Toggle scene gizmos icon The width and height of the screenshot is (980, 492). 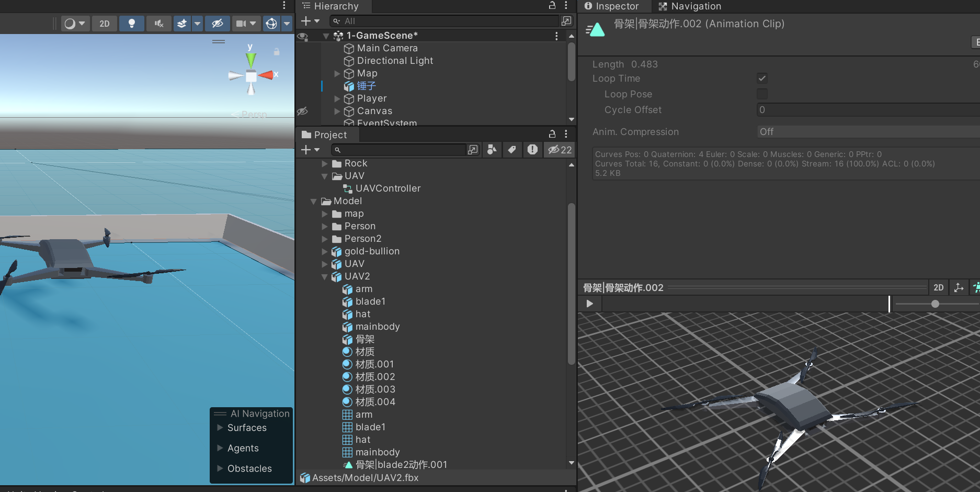[x=271, y=24]
